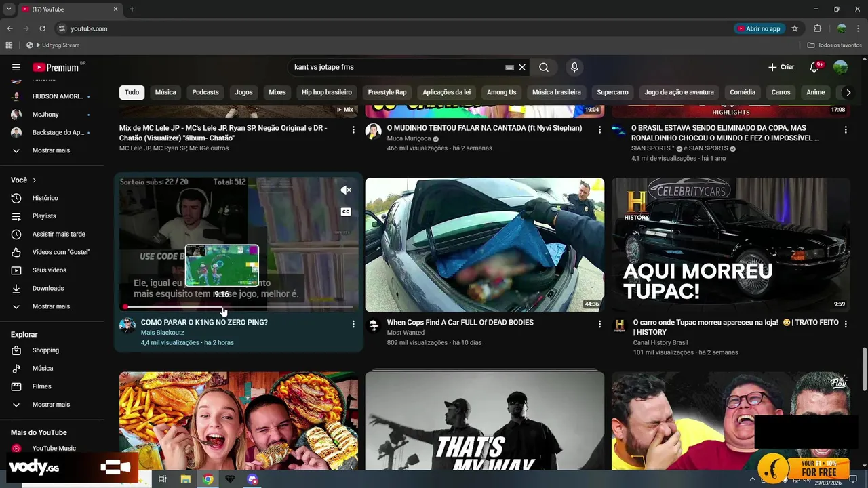Screen dimensions: 868x488
Task: Open Most Wanted channel name
Action: point(406,333)
